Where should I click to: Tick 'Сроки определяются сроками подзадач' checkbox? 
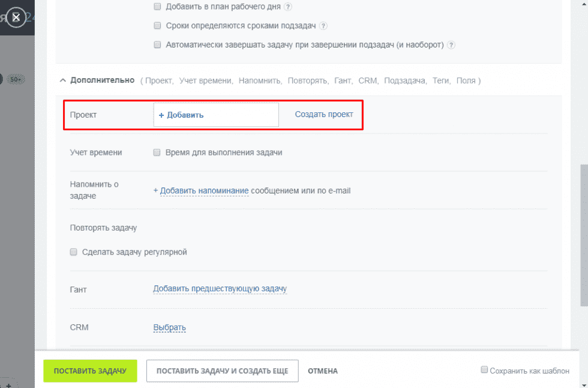tap(158, 26)
